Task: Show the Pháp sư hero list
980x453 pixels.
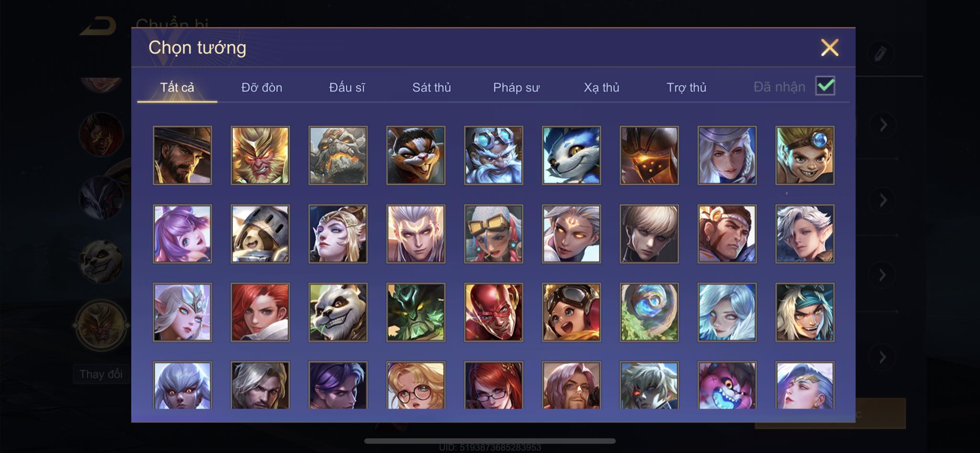Action: click(516, 88)
